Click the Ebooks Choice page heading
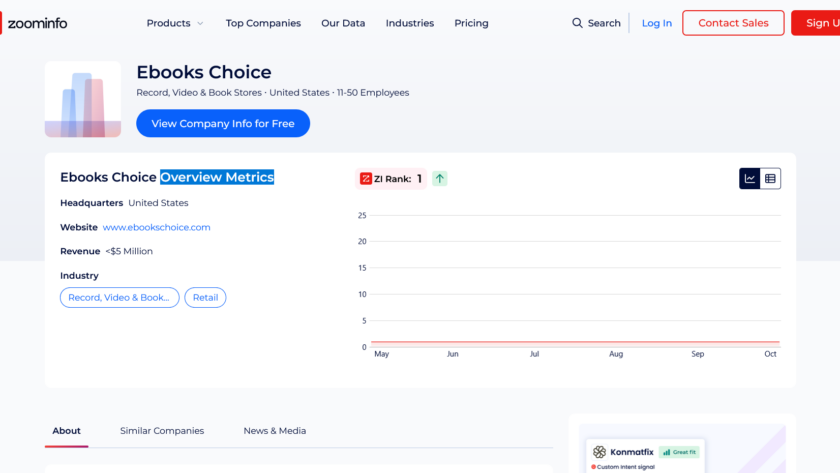Image resolution: width=840 pixels, height=473 pixels. [204, 72]
